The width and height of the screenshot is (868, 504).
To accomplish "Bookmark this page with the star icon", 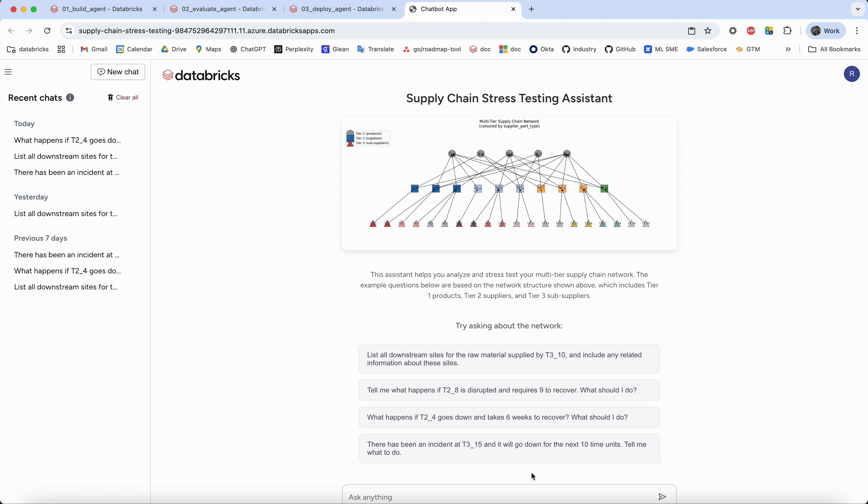I will tap(708, 31).
